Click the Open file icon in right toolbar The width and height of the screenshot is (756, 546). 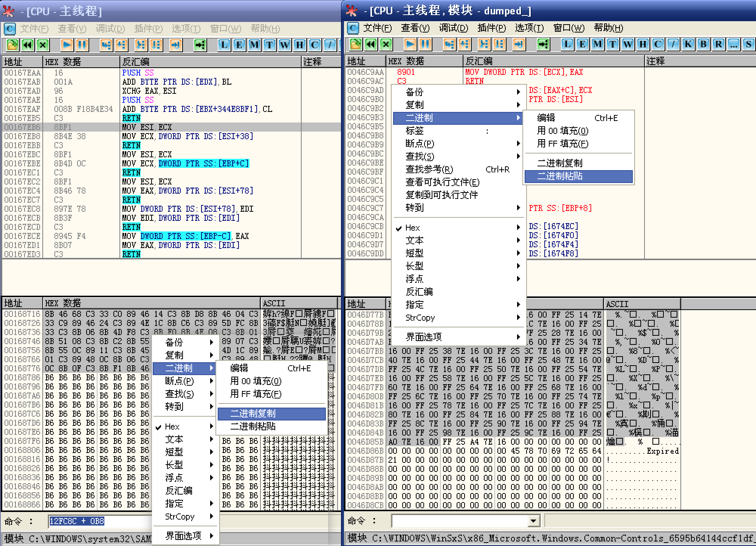pyautogui.click(x=355, y=44)
